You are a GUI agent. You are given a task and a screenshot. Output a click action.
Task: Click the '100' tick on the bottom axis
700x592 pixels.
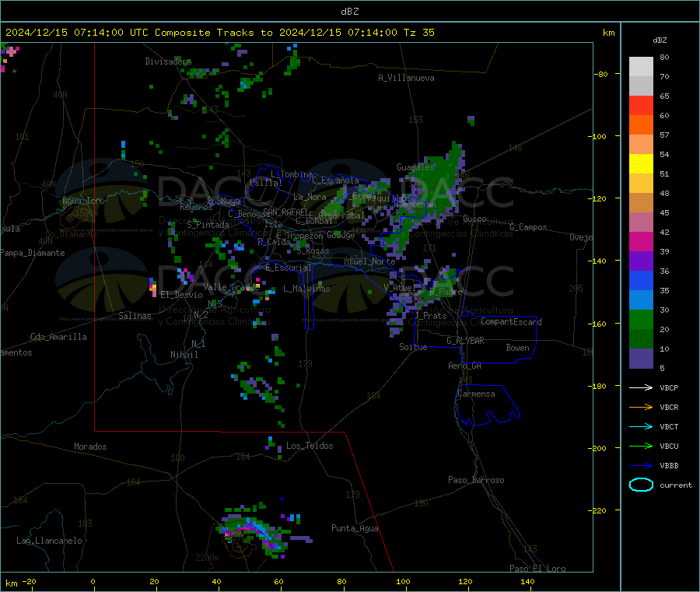coord(403,581)
